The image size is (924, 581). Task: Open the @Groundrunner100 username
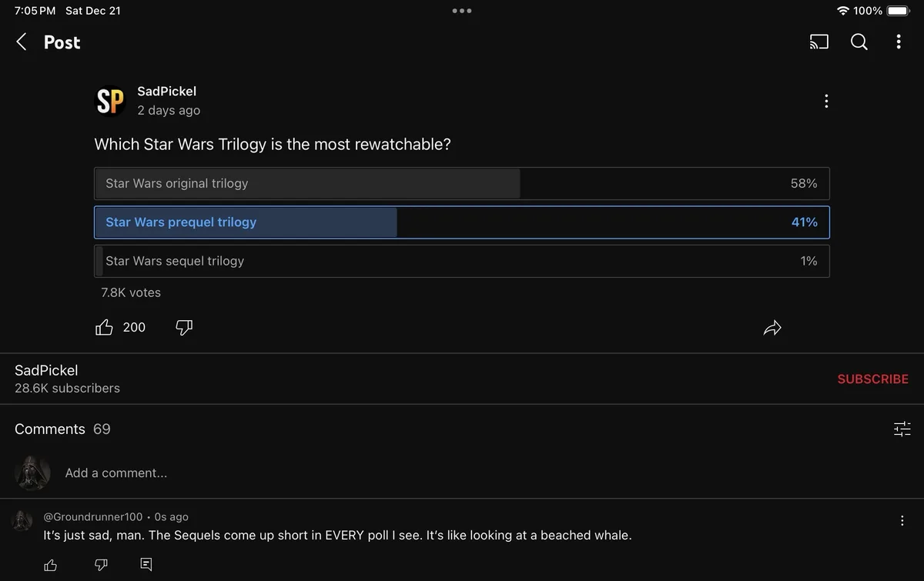[x=92, y=517]
